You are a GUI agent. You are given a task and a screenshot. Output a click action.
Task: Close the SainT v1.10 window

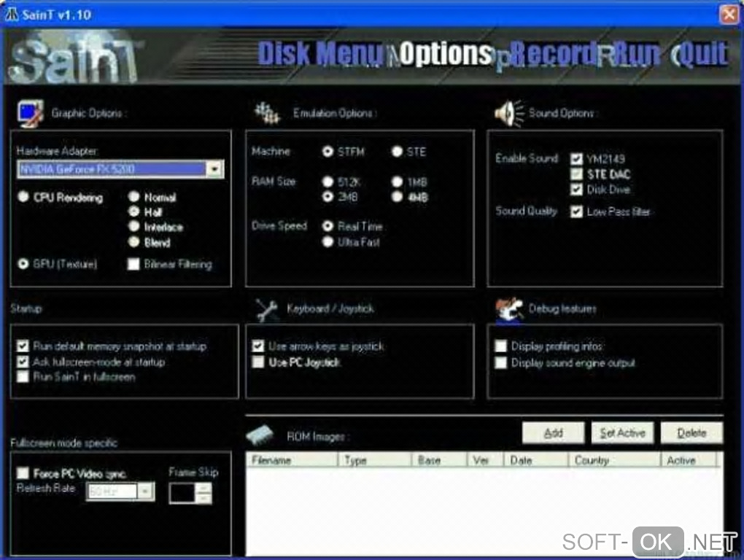(729, 15)
